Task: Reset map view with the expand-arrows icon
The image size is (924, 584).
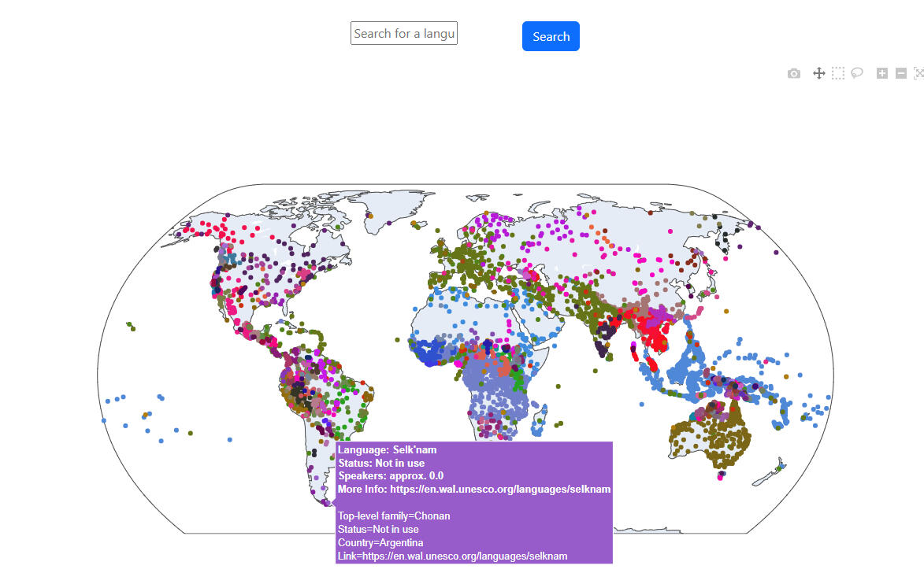Action: [x=918, y=73]
